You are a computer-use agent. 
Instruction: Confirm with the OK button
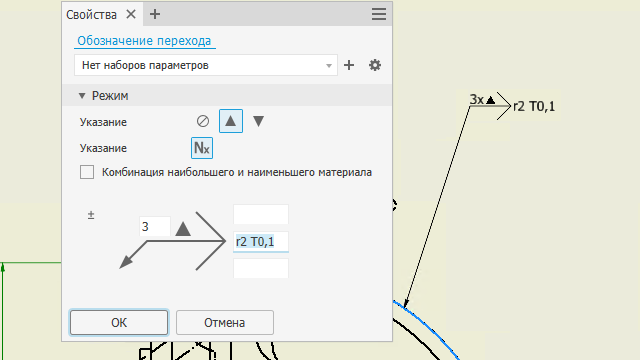tap(119, 322)
